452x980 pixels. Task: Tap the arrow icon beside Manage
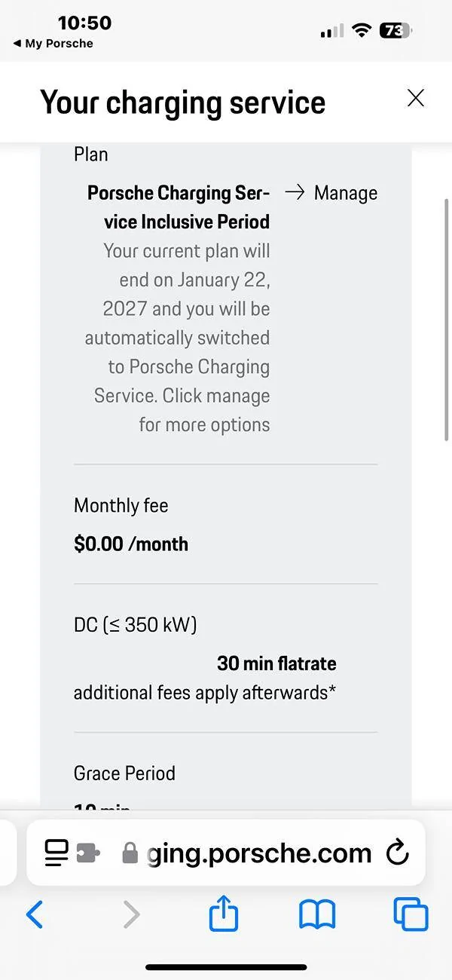(295, 193)
